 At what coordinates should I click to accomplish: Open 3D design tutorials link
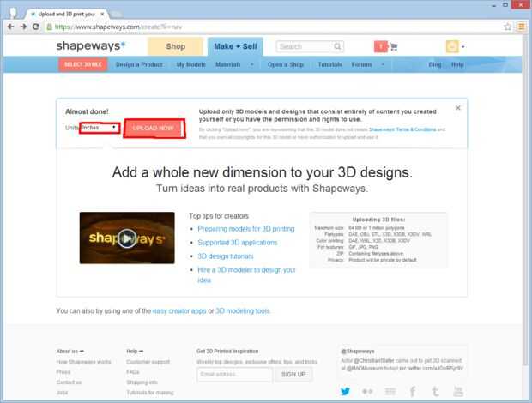point(226,256)
